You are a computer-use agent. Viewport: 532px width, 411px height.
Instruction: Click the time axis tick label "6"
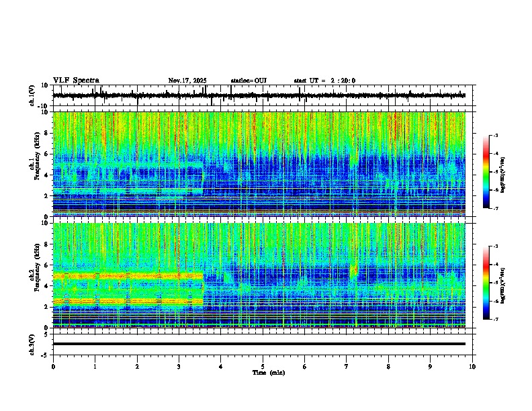coord(305,367)
